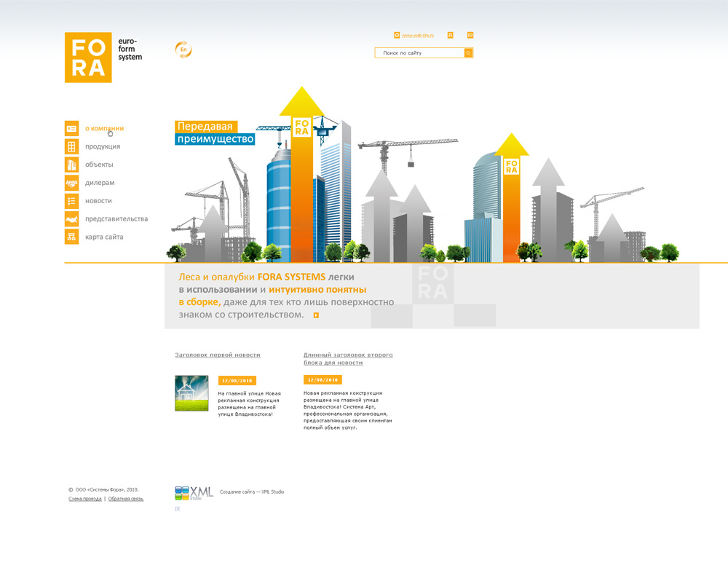Select the "продукция" grid icon in sidebar

coord(71,146)
